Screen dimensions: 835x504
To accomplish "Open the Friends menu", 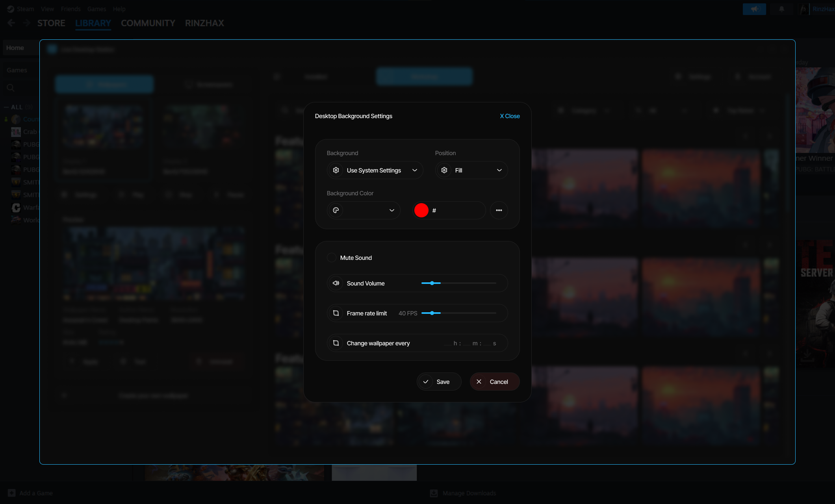I will pyautogui.click(x=71, y=9).
